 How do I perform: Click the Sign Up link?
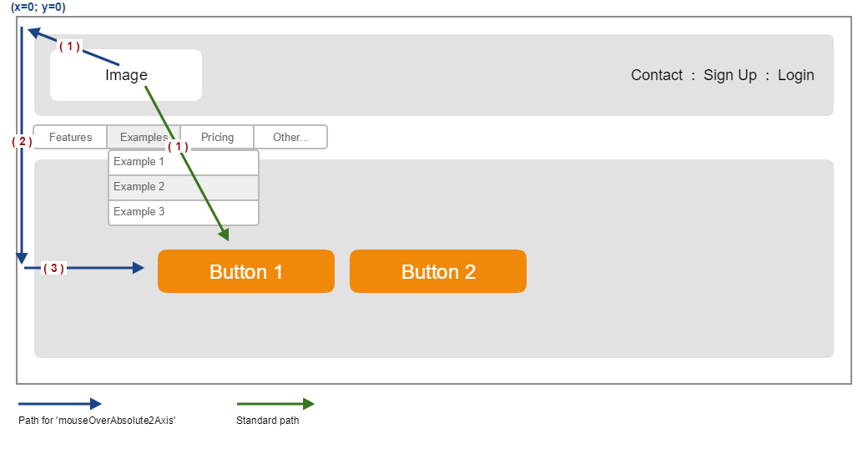(x=729, y=75)
